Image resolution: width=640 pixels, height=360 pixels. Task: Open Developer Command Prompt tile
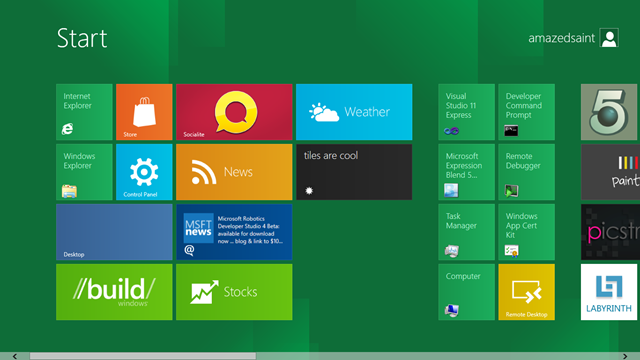(527, 112)
